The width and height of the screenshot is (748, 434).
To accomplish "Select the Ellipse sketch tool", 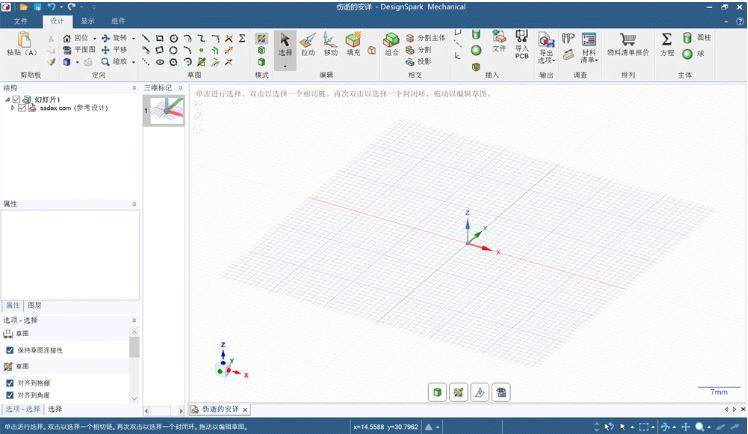I will (x=160, y=62).
